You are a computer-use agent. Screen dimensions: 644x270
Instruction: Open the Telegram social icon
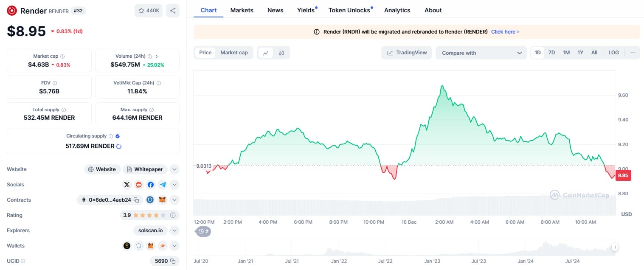(x=163, y=185)
